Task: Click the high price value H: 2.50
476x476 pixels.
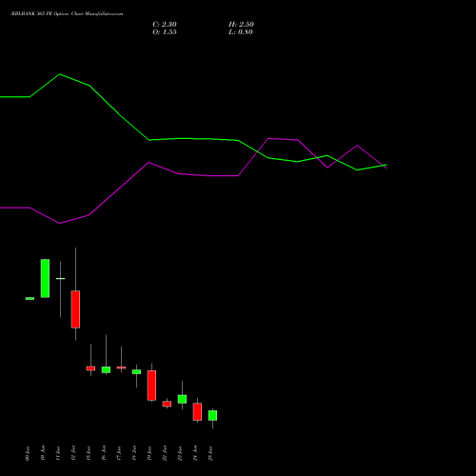Action: (x=241, y=25)
